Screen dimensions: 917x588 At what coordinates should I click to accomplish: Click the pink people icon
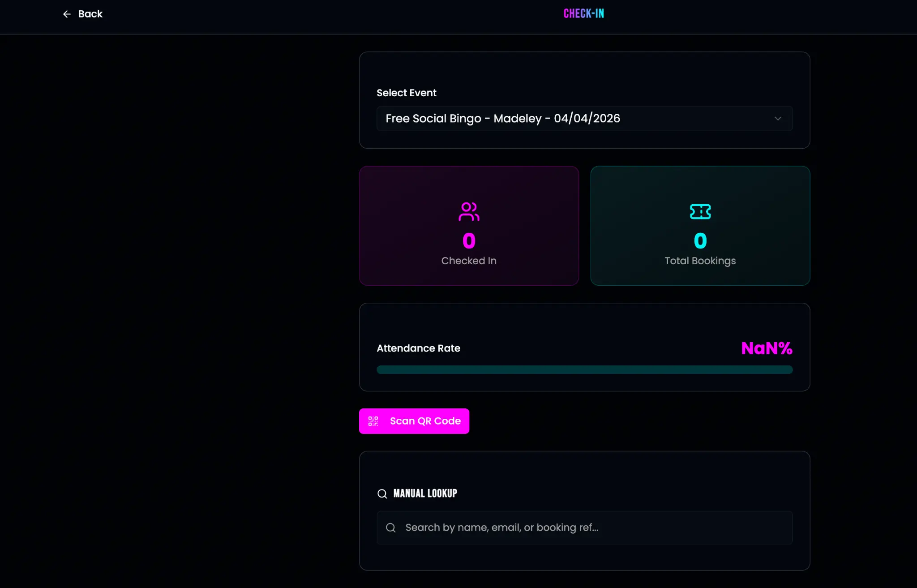coord(469,211)
